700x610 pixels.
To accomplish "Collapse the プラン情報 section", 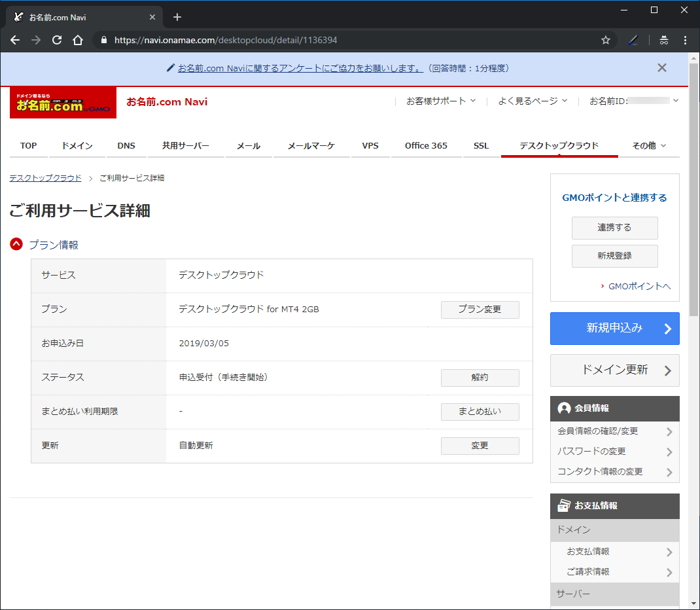I will coord(16,244).
